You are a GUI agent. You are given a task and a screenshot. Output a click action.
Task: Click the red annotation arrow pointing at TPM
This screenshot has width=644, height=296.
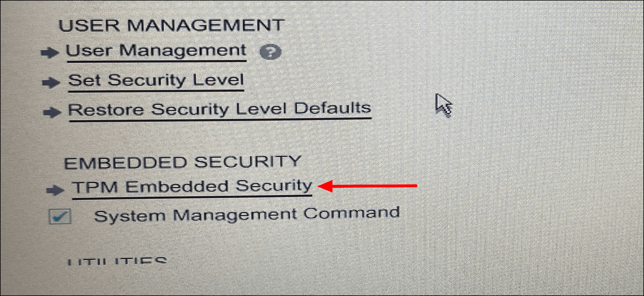(367, 186)
